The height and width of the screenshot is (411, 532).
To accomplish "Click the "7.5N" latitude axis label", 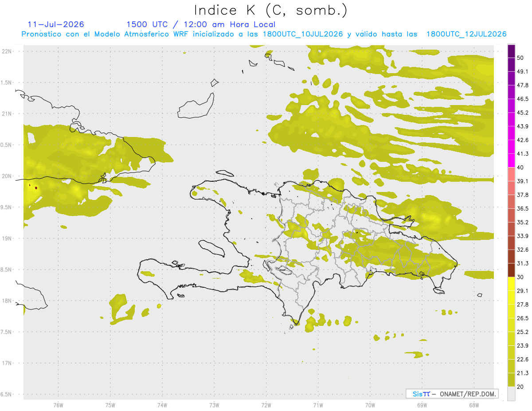I will point(7,332).
